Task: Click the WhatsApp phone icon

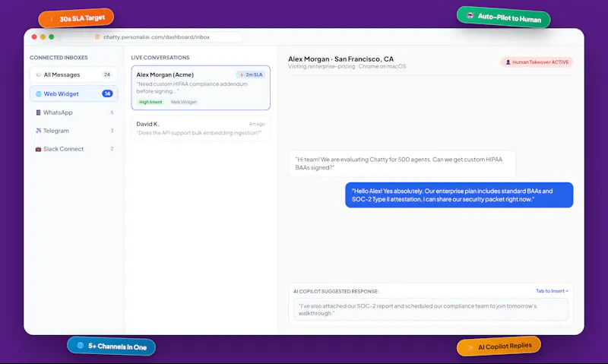Action: (38, 112)
